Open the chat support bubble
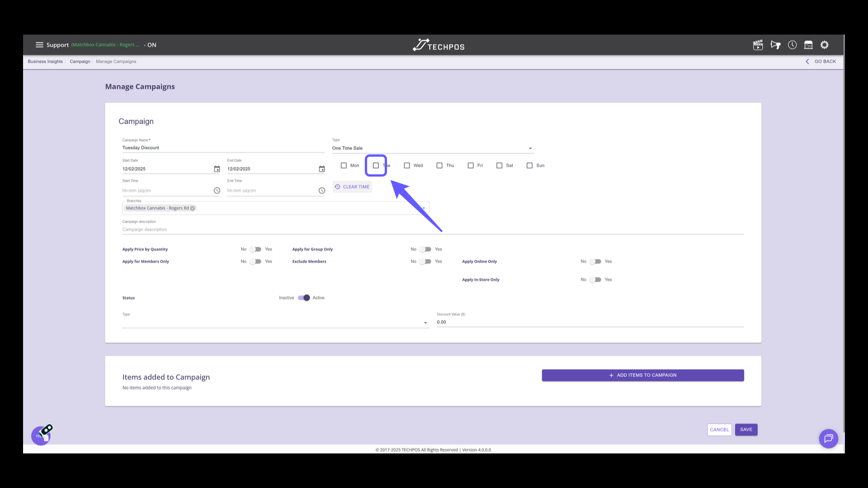 (x=828, y=438)
